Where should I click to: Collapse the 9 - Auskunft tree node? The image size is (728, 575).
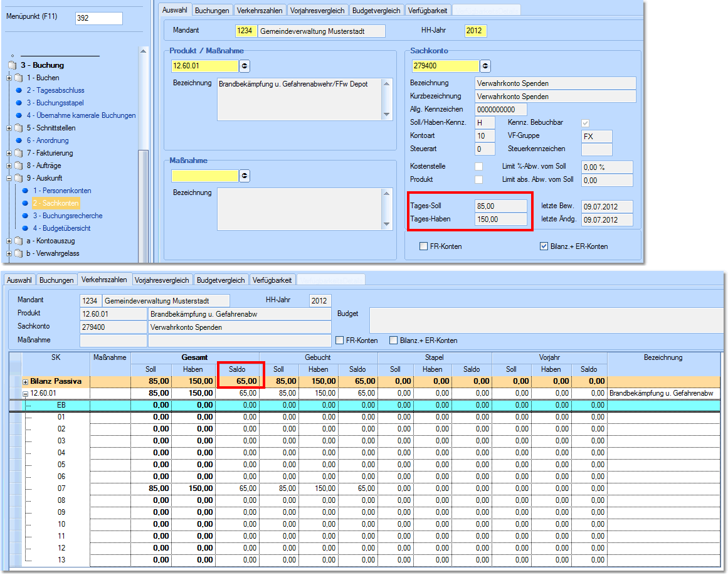click(9, 179)
